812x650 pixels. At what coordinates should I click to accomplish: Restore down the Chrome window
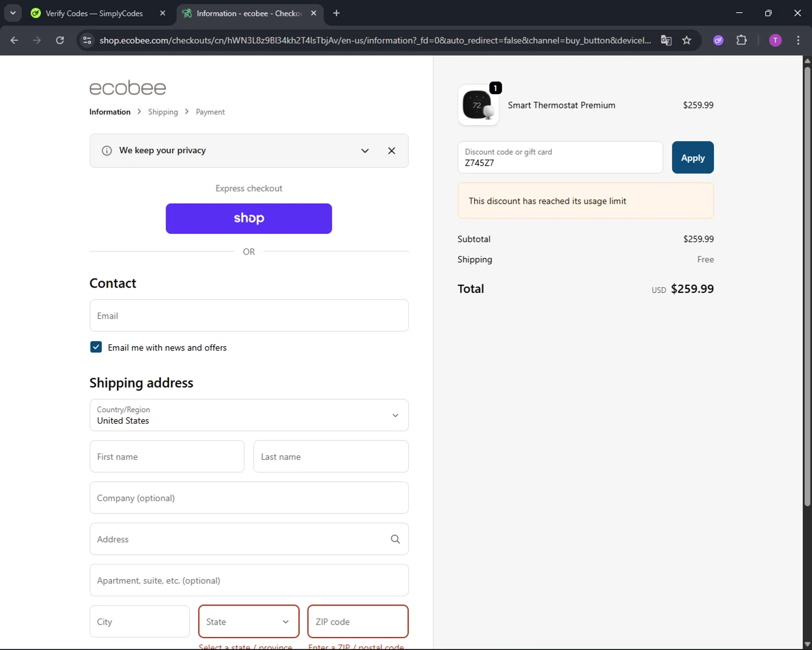(x=768, y=13)
